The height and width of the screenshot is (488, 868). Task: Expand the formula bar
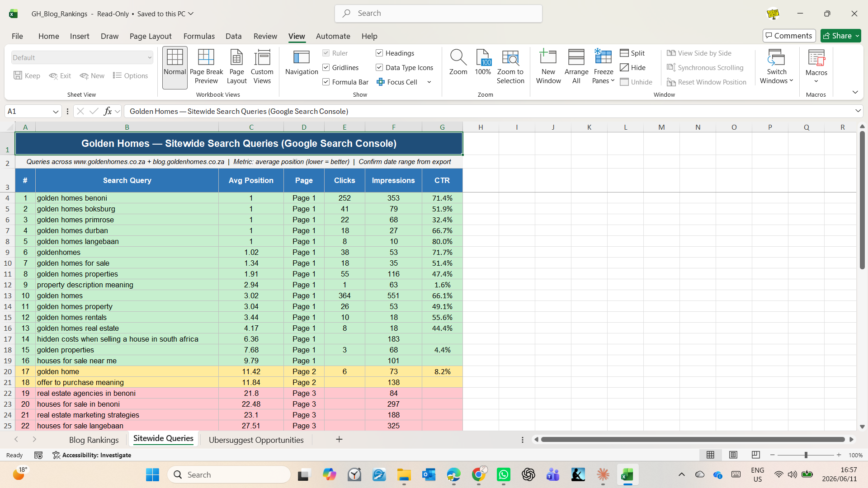[858, 111]
